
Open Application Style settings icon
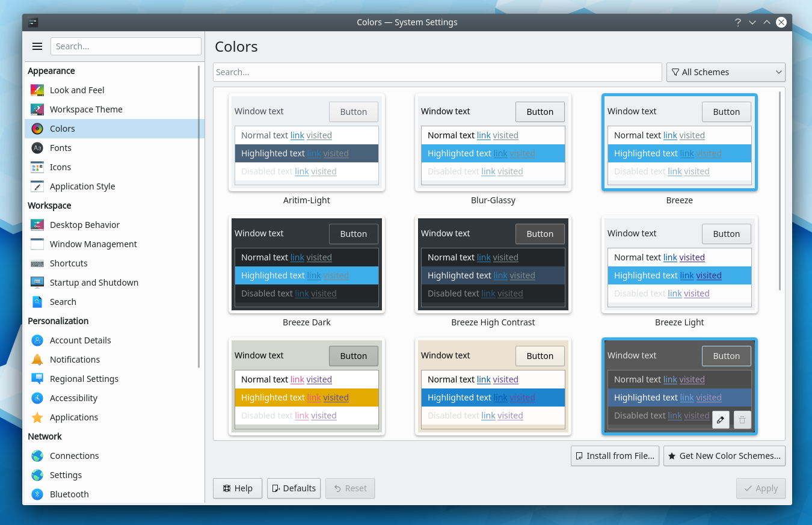point(36,186)
